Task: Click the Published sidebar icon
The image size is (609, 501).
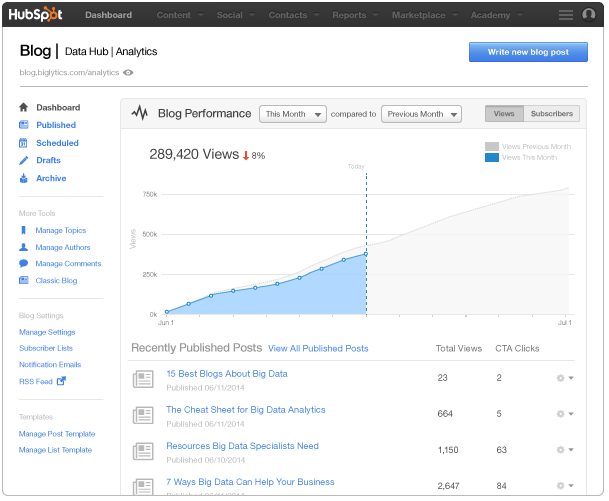Action: 23,125
